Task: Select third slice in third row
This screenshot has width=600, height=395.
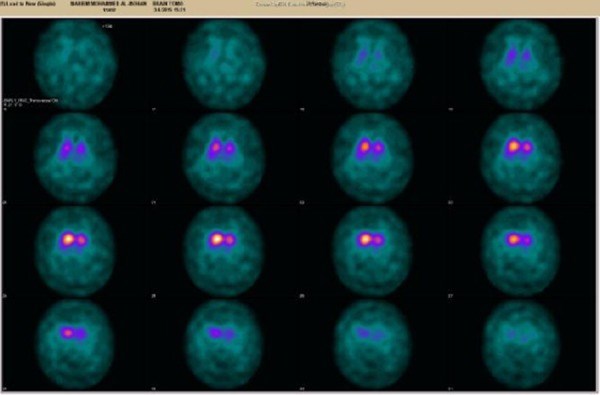Action: pos(373,251)
